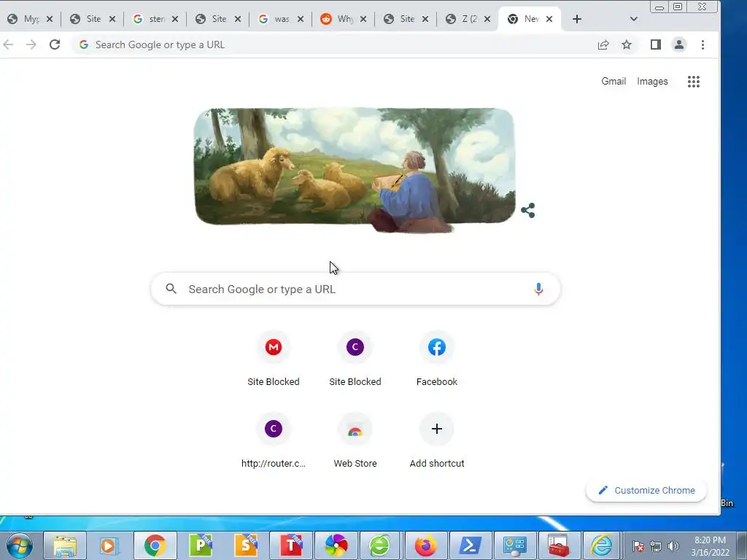
Task: Bookmark this tab with the star icon
Action: pos(627,44)
